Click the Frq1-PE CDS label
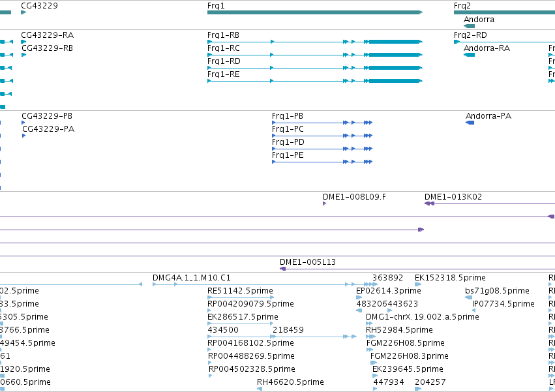 pos(288,155)
